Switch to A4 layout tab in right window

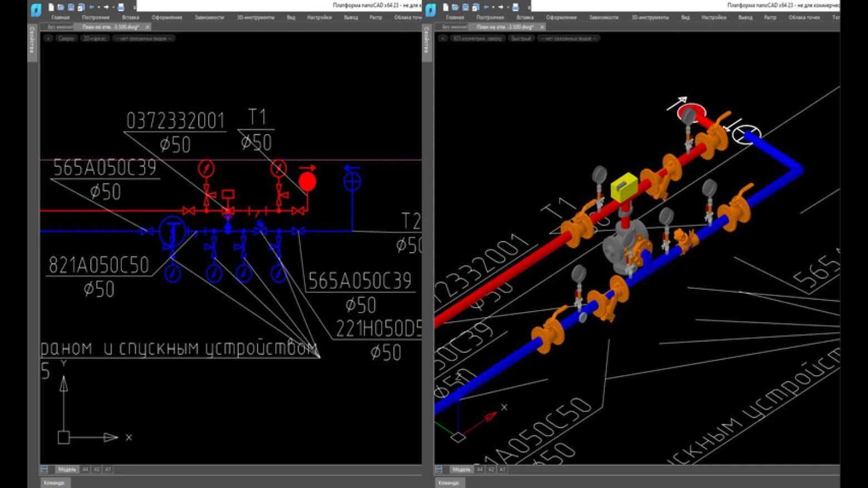[480, 470]
